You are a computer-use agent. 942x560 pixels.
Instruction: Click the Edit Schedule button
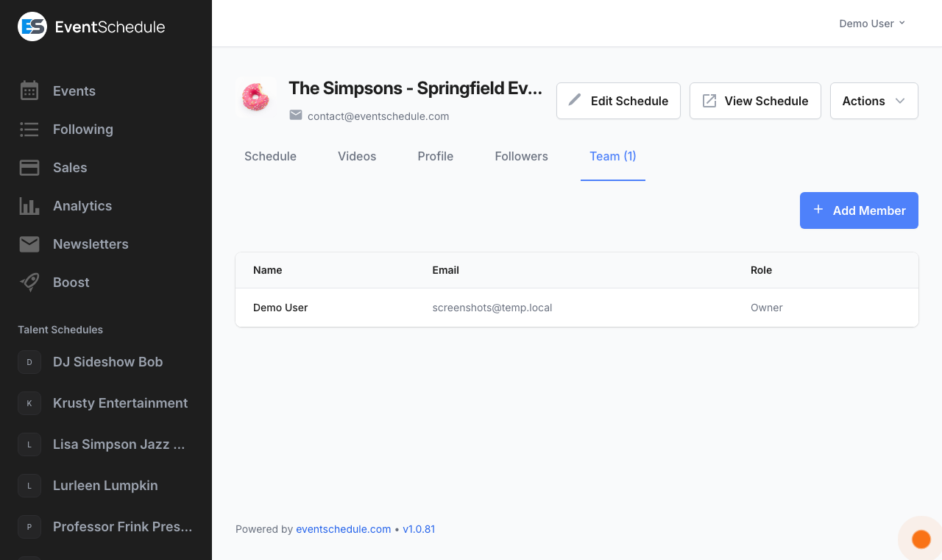[618, 101]
